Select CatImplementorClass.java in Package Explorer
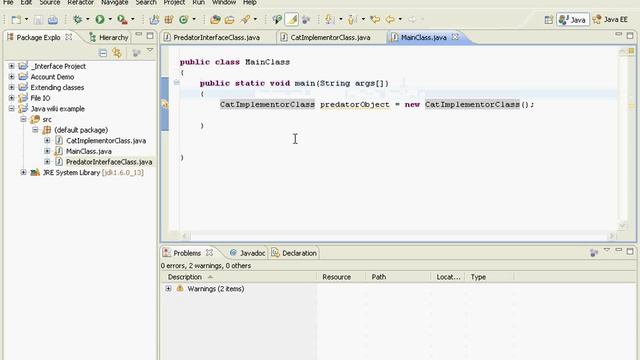 click(x=106, y=140)
